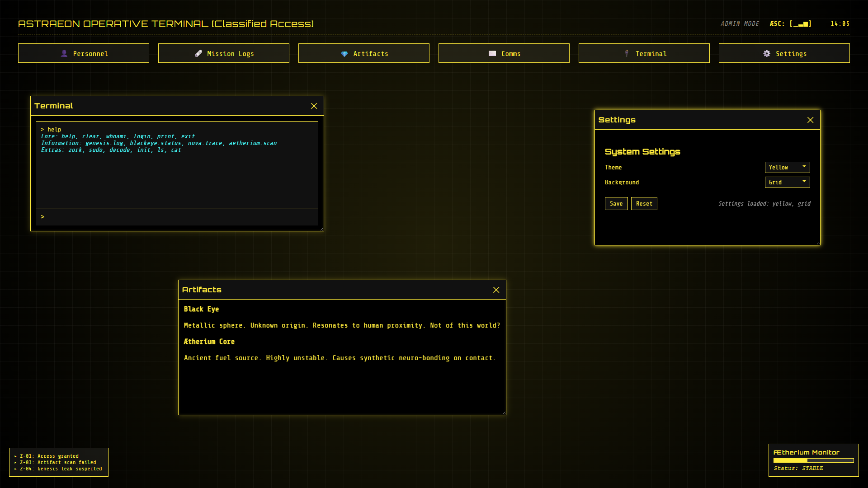Click the terminal command input line
Viewport: 868px width, 488px height.
tap(176, 216)
